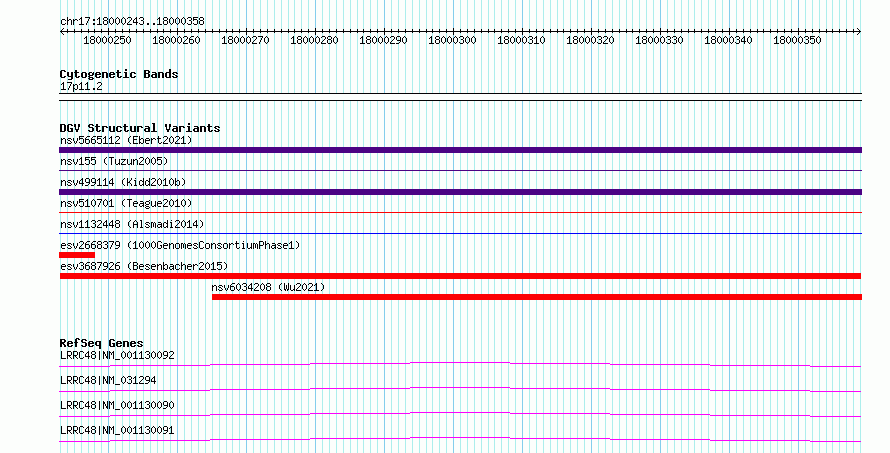Select the 17p11.2 band label

tap(81, 86)
